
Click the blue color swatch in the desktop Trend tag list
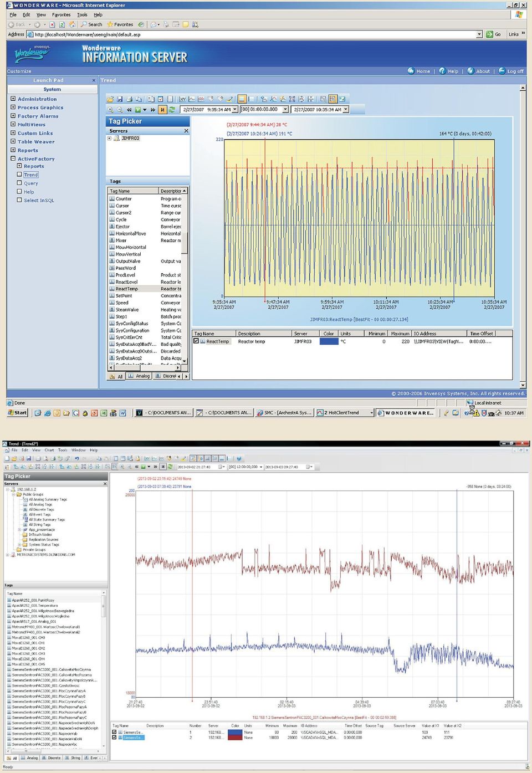pos(235,732)
